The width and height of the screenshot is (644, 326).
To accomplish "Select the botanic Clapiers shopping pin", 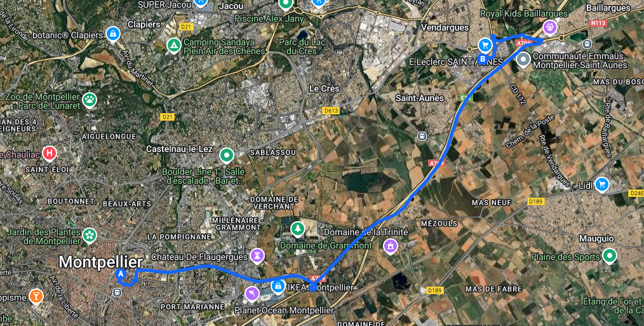I will tap(112, 34).
